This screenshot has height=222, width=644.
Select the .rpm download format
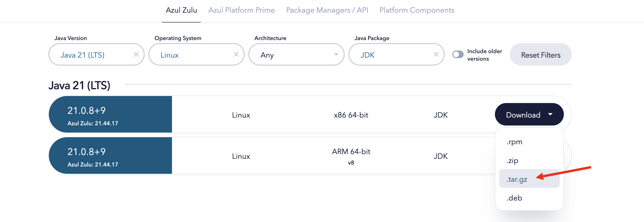[x=514, y=142]
